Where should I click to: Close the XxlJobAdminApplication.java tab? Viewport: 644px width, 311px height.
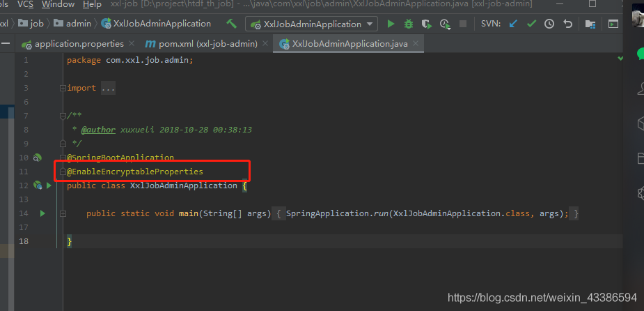(415, 44)
